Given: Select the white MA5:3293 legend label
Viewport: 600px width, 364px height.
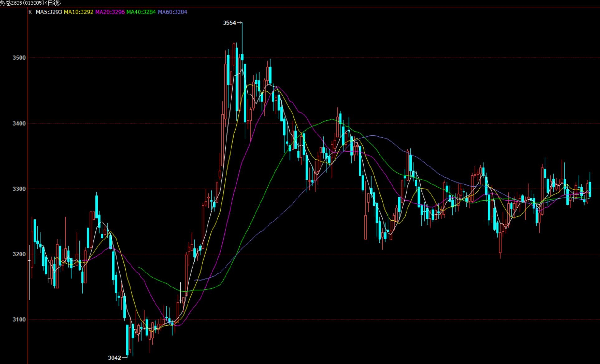Looking at the screenshot, I should (x=49, y=12).
